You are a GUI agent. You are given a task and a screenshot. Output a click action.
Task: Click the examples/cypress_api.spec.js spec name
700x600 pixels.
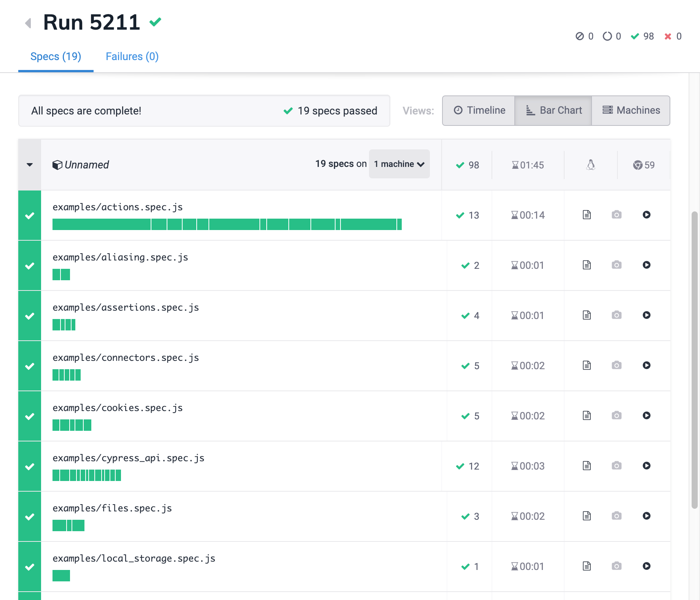[x=128, y=458]
